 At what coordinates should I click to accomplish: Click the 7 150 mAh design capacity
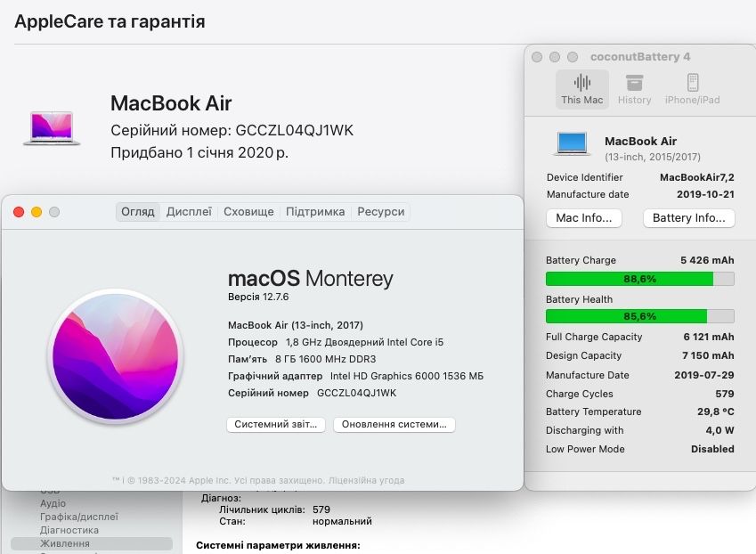point(708,356)
